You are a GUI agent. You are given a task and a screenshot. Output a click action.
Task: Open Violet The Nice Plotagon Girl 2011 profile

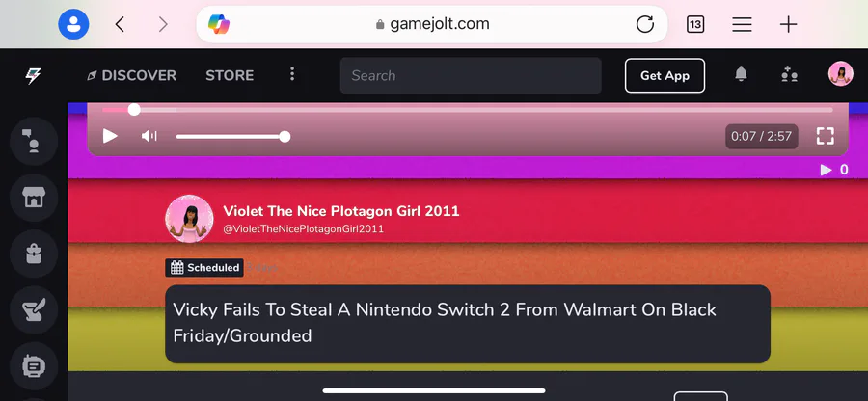click(x=341, y=211)
